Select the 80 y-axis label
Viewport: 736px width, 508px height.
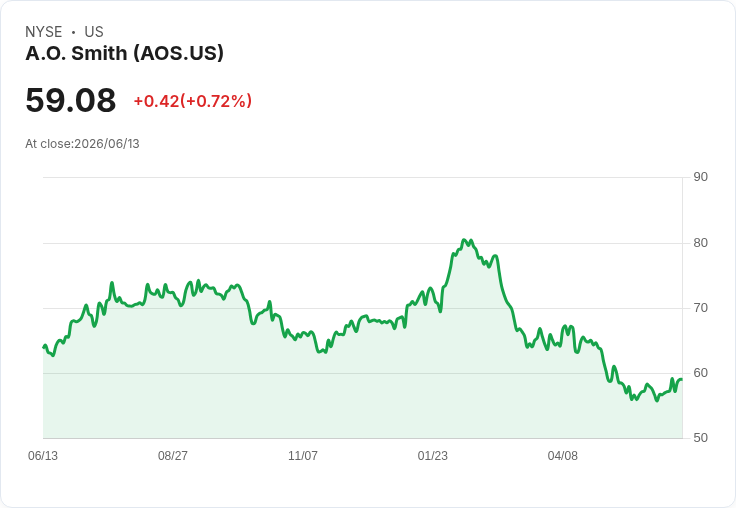pyautogui.click(x=700, y=243)
